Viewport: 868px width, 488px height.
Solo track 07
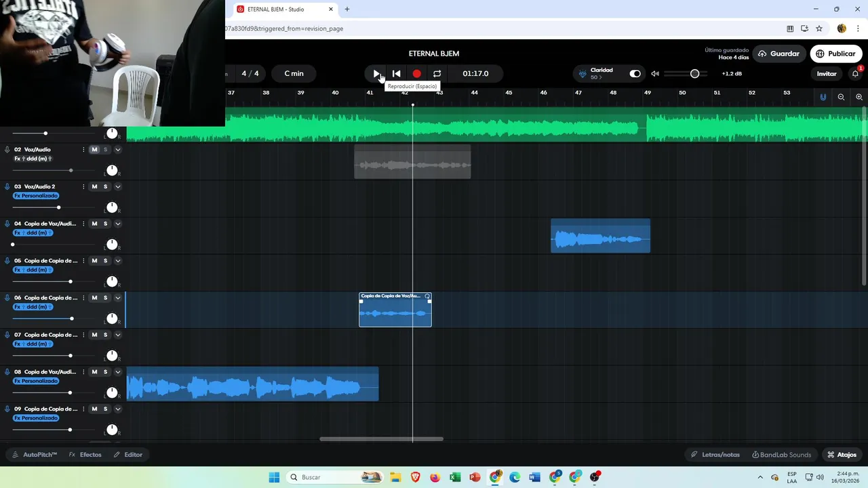(105, 335)
